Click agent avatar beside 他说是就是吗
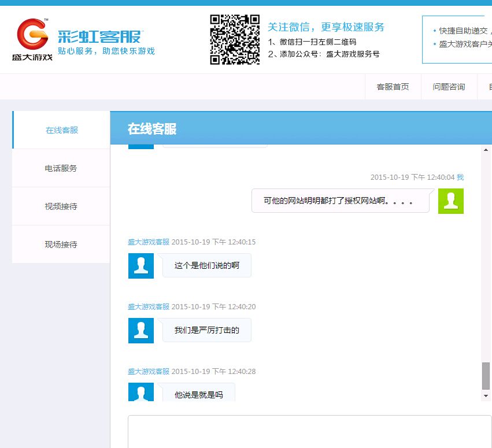Screen dimensions: 492x448 coord(140,392)
